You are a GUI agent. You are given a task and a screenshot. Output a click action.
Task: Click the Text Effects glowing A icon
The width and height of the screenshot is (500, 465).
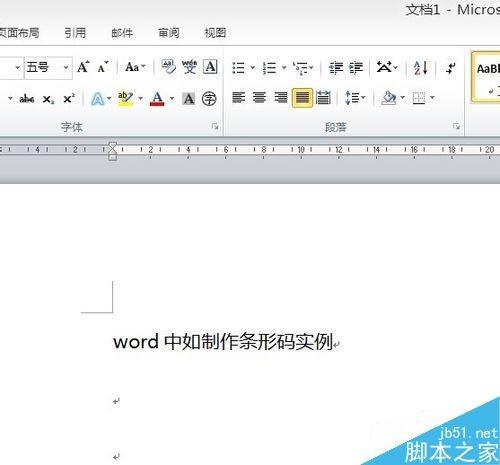point(97,99)
